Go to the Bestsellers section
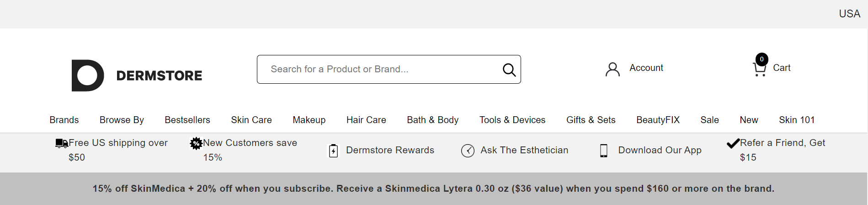Image resolution: width=868 pixels, height=205 pixels. coord(187,120)
